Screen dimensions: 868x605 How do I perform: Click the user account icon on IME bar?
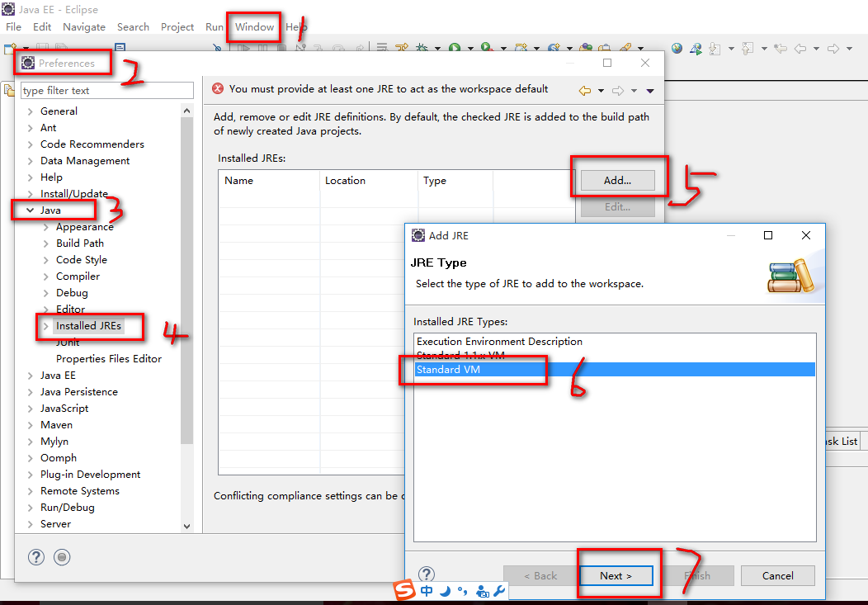click(482, 591)
